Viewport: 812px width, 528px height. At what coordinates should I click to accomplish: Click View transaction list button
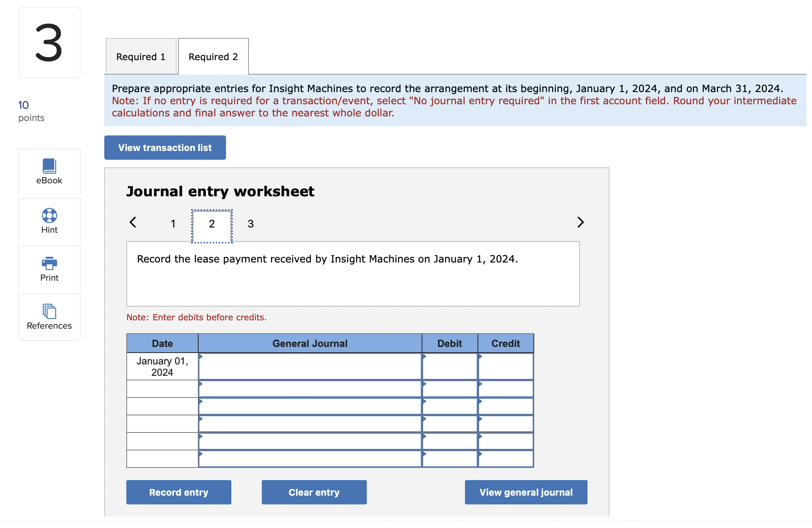[165, 148]
